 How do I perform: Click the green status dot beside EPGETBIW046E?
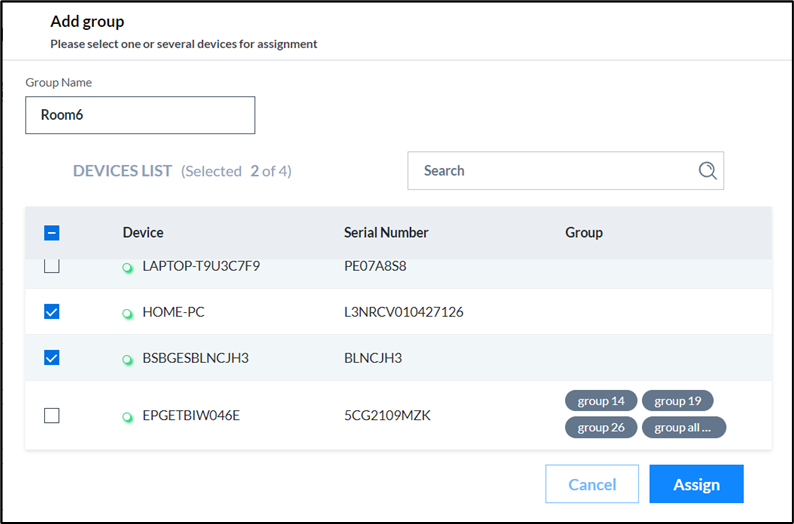[x=128, y=417]
